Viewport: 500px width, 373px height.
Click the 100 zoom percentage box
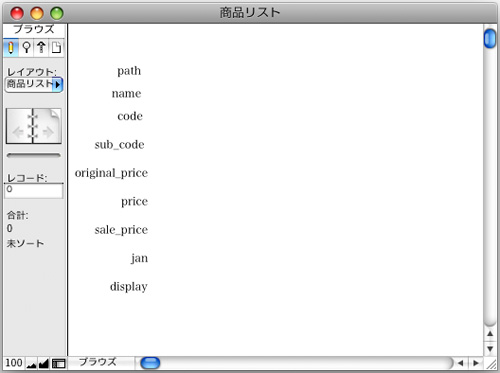point(14,363)
